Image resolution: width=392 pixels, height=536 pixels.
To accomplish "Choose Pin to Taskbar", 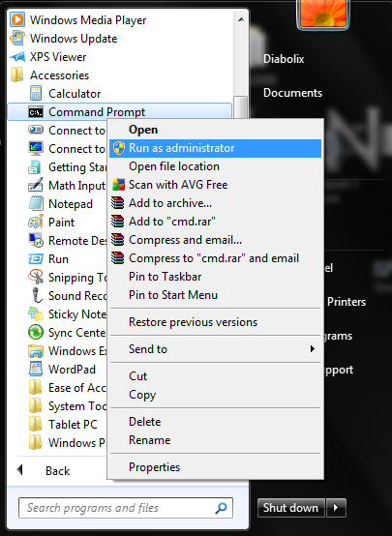I will (x=215, y=277).
